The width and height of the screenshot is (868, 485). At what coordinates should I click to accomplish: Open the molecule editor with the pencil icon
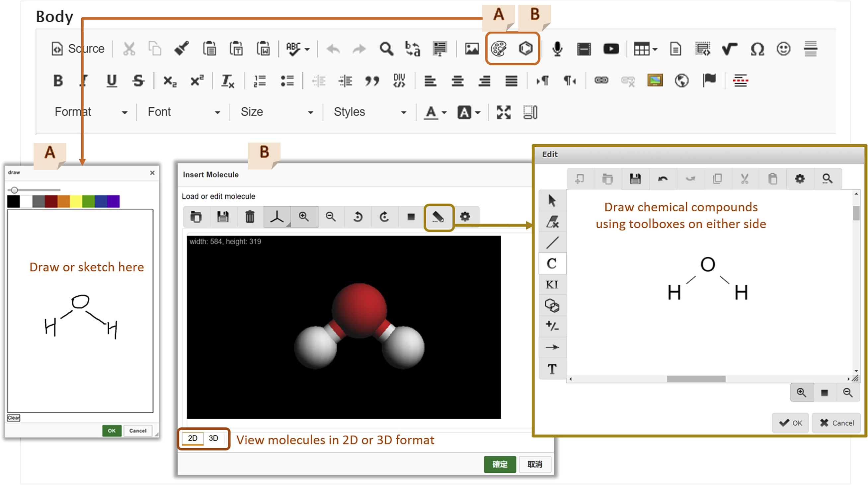coord(438,217)
